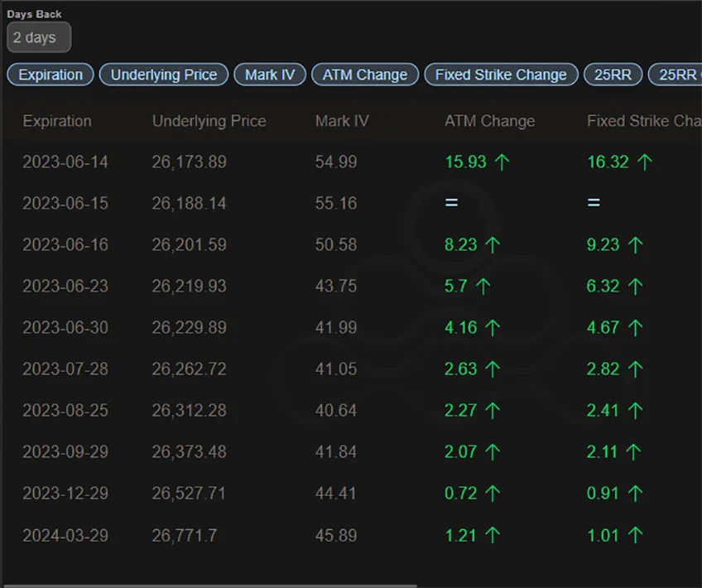
Task: Toggle the Underlying Price column chip
Action: point(164,75)
